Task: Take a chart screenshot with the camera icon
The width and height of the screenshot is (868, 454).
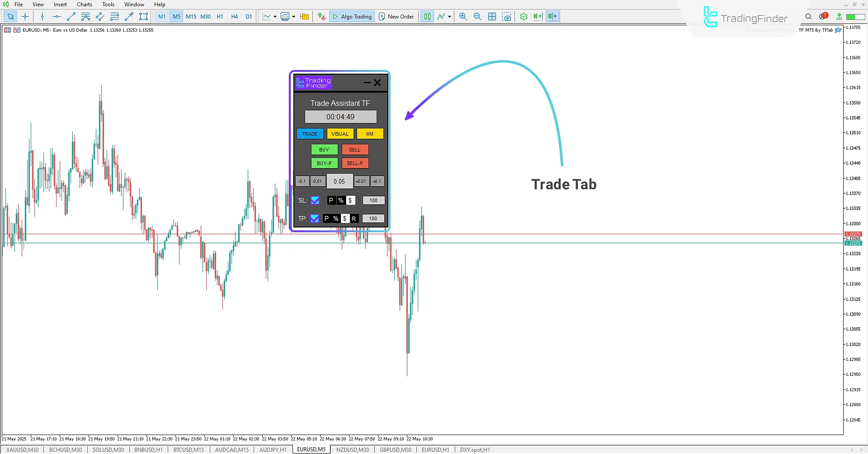Action: pos(507,16)
